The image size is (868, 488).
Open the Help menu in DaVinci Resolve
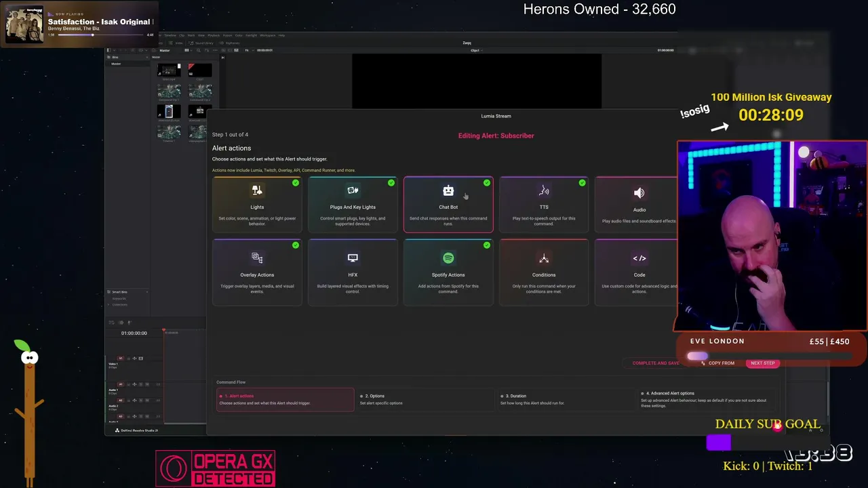[x=281, y=35]
